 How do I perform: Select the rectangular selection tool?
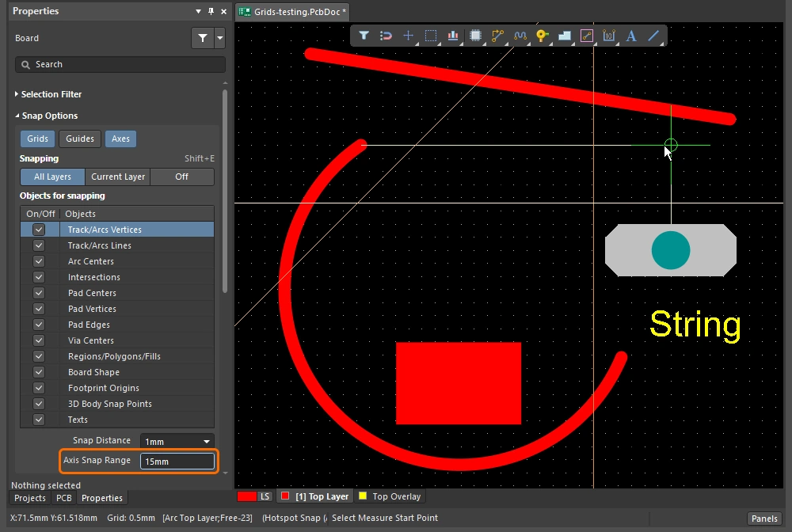(431, 36)
